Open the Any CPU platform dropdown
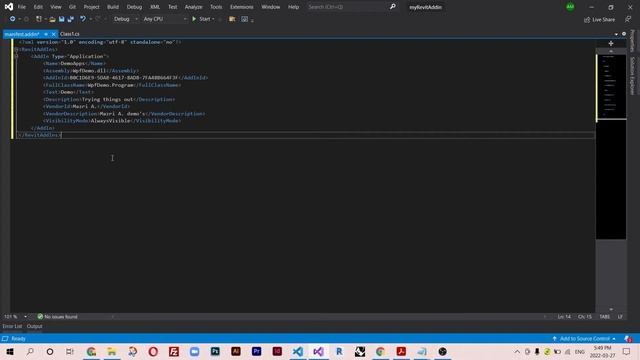This screenshot has height=360, width=640. coord(165,19)
